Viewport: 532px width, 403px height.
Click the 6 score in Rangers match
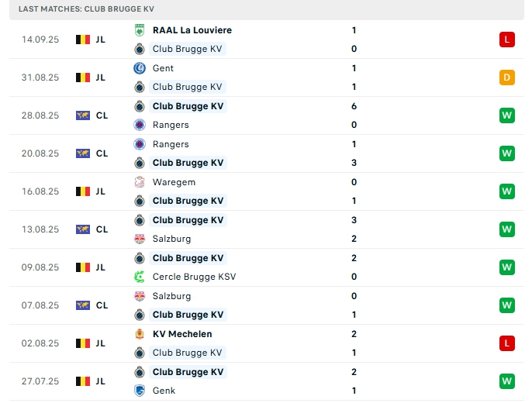[x=354, y=106]
